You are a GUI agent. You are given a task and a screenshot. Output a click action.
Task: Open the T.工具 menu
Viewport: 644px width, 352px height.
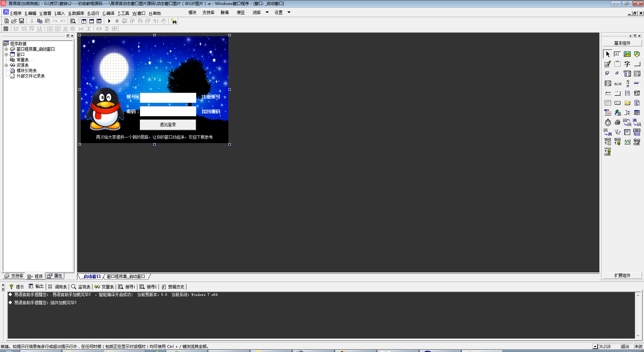point(123,13)
